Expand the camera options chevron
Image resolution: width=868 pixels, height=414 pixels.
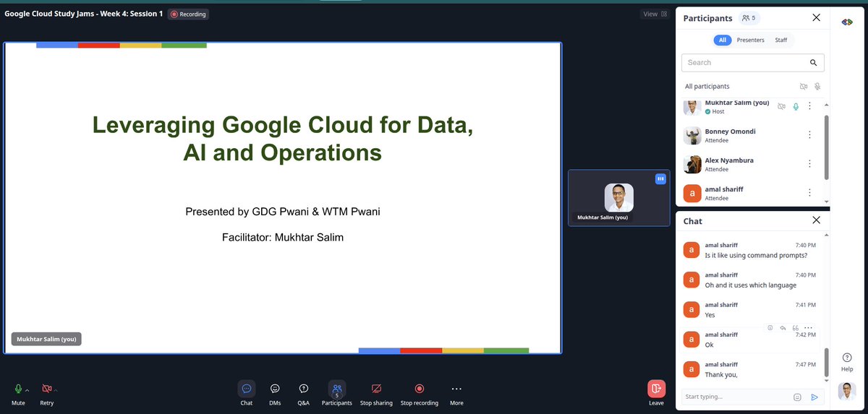56,391
